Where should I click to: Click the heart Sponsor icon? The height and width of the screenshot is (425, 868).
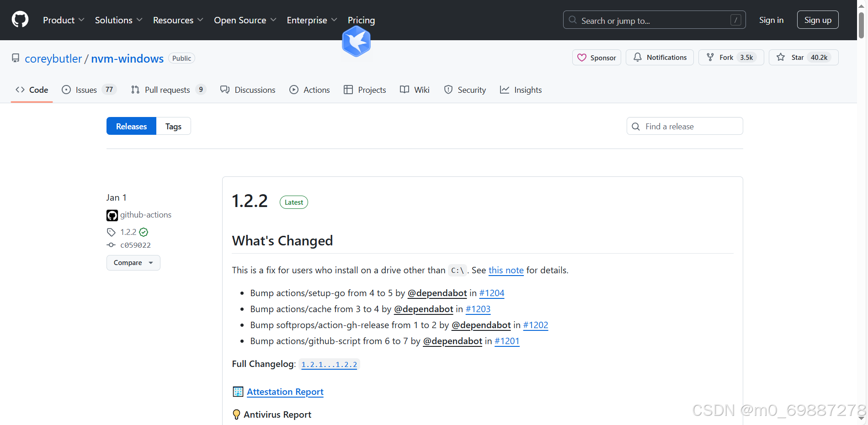tap(582, 58)
